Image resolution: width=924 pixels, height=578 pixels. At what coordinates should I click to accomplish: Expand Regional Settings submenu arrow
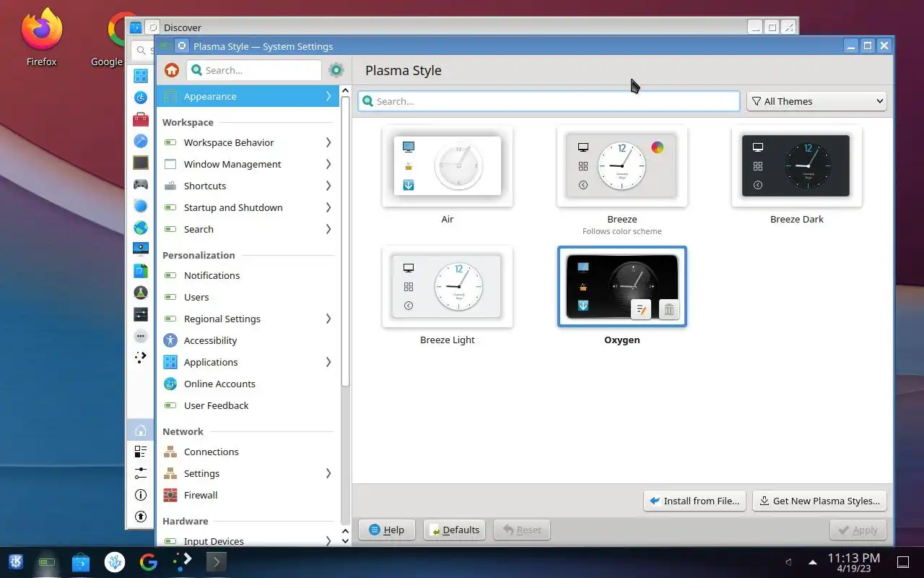click(x=328, y=319)
